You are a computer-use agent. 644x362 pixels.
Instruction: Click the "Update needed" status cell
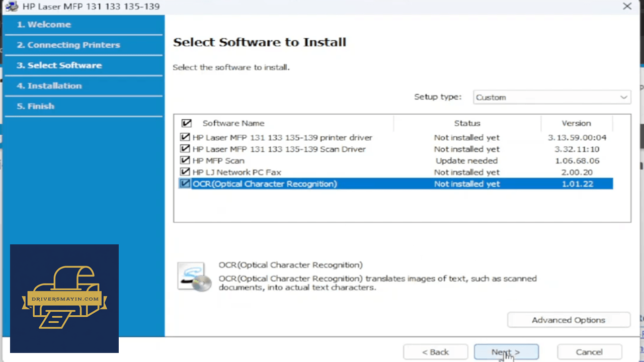(467, 160)
